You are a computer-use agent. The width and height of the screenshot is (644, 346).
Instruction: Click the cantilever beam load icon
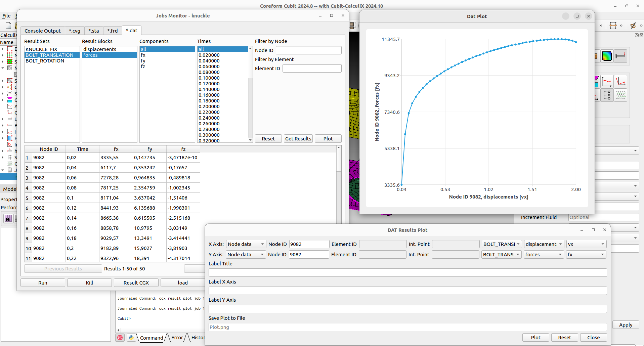[x=620, y=56]
